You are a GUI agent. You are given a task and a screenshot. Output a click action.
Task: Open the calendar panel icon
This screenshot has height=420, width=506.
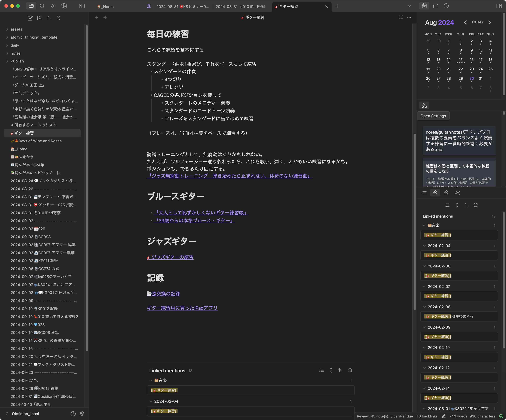[424, 6]
